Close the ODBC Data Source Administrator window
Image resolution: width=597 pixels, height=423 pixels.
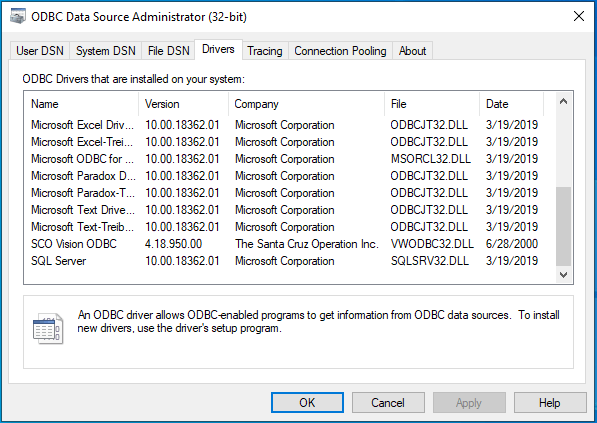point(579,16)
